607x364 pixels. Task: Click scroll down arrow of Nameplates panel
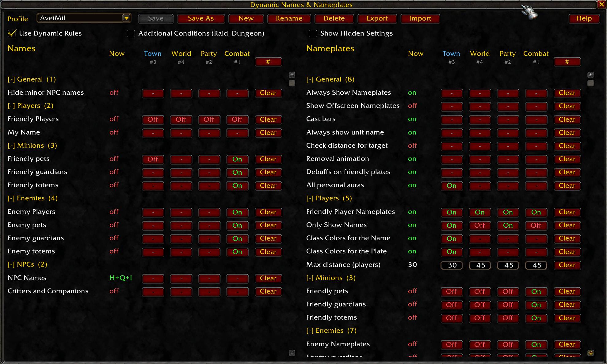click(x=591, y=353)
